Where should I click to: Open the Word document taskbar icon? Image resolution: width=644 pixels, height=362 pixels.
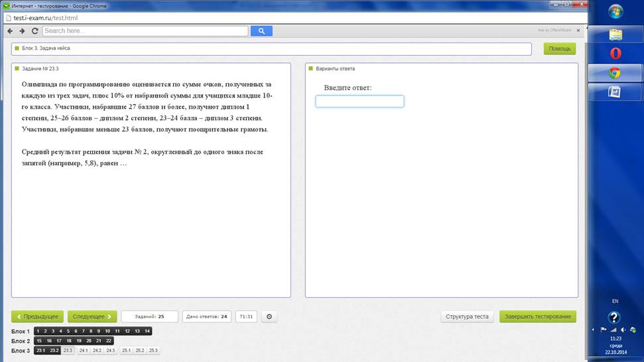614,91
